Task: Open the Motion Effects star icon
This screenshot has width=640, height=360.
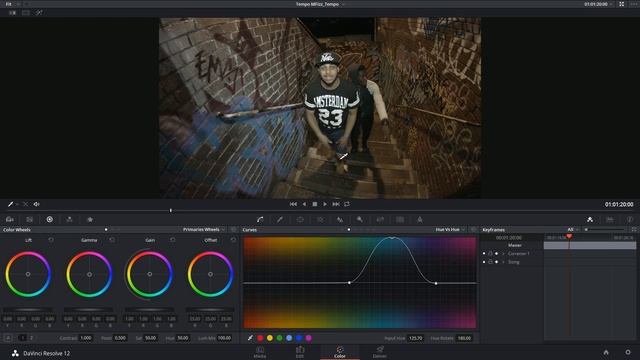Action: (x=90, y=220)
